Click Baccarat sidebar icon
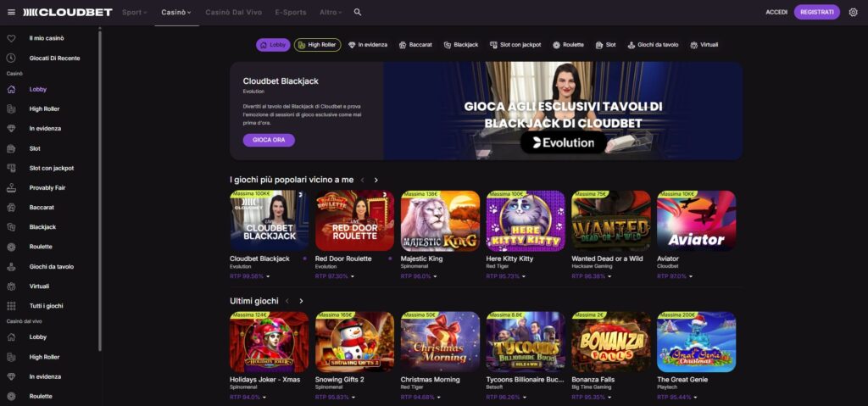868x406 pixels. (11, 207)
